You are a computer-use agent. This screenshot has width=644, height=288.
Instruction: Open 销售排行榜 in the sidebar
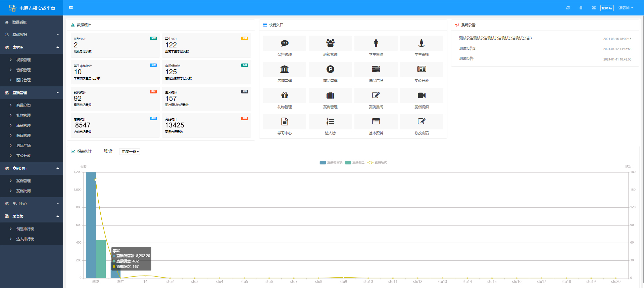click(x=25, y=229)
